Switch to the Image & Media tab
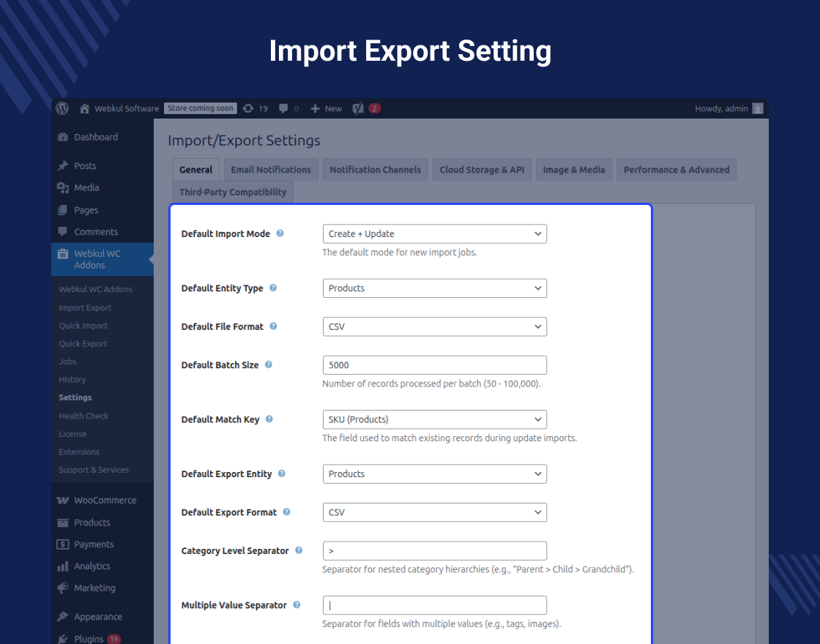Screen dimensions: 820x644 [x=574, y=169]
